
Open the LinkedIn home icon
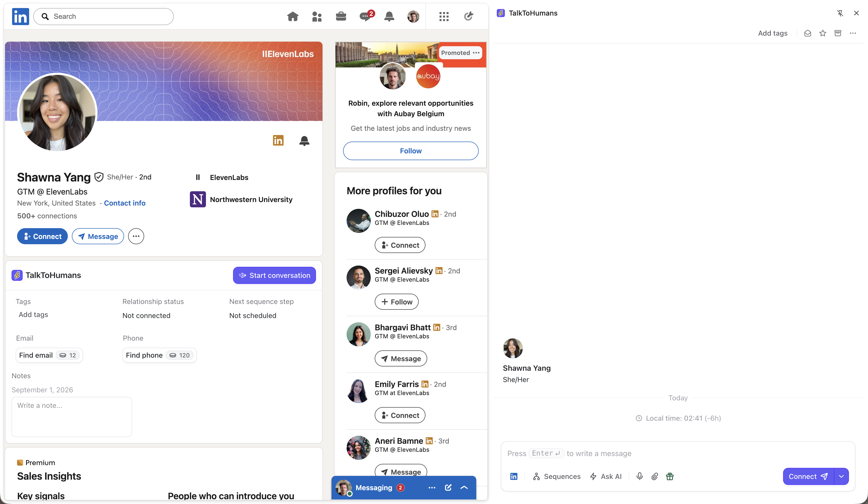tap(292, 16)
